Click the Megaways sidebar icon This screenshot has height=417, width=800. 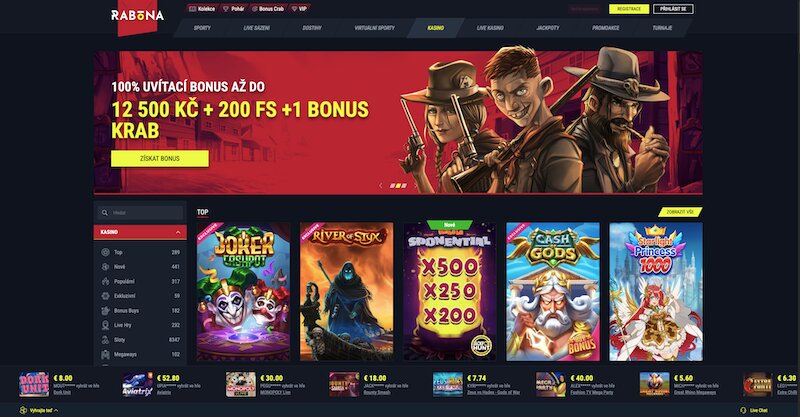105,354
